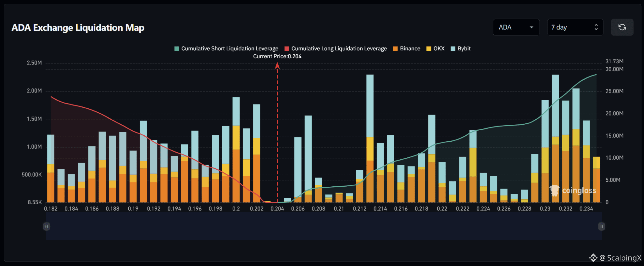
Task: Open the 7 day period selector
Action: point(575,27)
